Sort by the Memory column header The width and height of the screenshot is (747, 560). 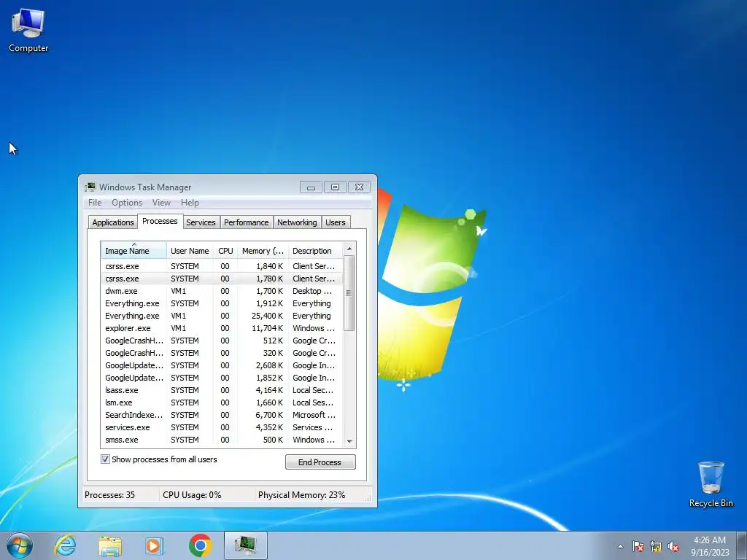tap(263, 251)
